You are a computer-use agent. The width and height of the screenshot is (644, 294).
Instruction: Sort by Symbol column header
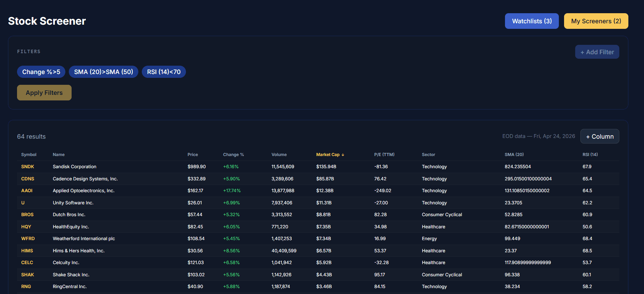(x=29, y=155)
